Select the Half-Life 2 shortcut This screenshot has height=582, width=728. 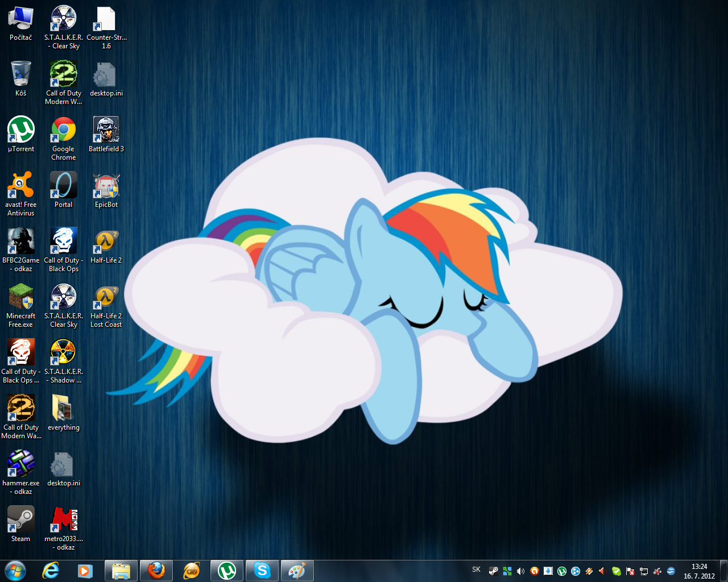pos(106,247)
